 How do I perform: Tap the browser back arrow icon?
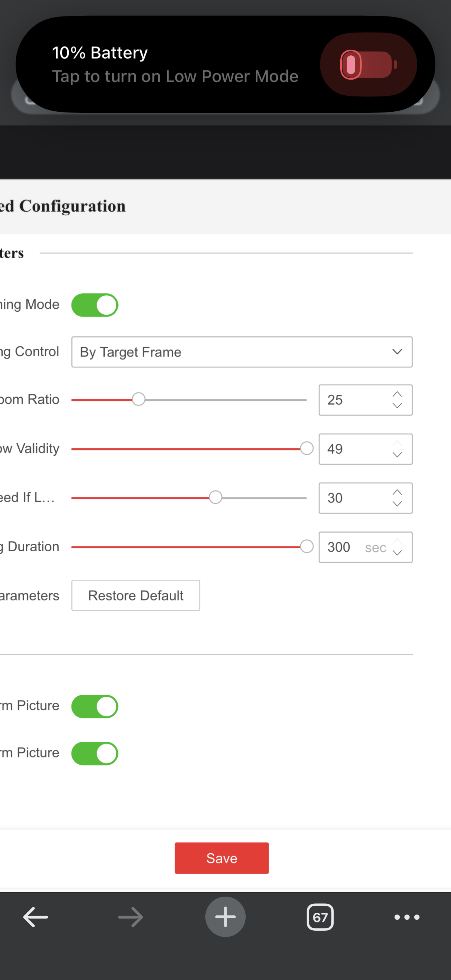click(x=36, y=917)
